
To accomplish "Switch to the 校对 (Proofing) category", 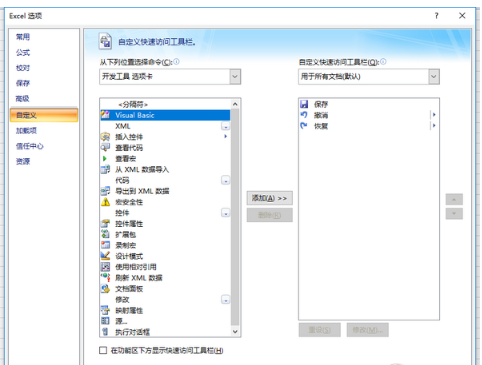I will pos(44,68).
